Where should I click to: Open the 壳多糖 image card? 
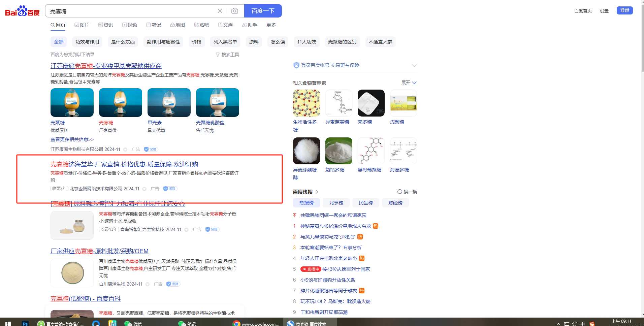371,103
